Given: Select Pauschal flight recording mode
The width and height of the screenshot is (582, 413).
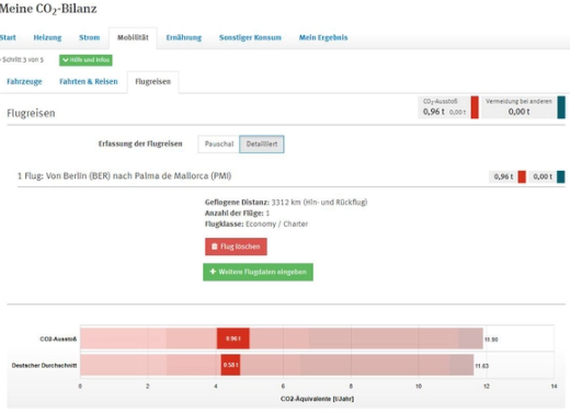Looking at the screenshot, I should [219, 144].
